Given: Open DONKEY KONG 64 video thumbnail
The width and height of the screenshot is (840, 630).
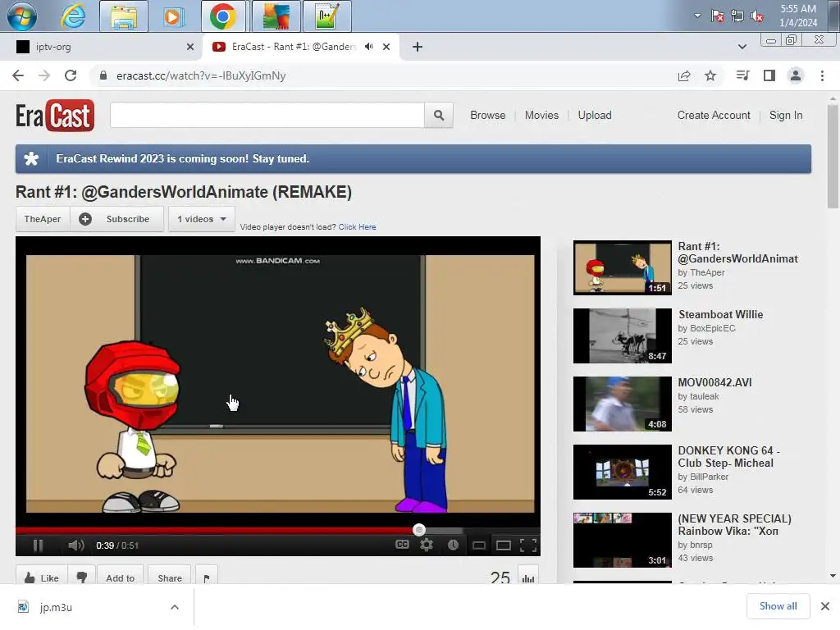Looking at the screenshot, I should [x=622, y=472].
